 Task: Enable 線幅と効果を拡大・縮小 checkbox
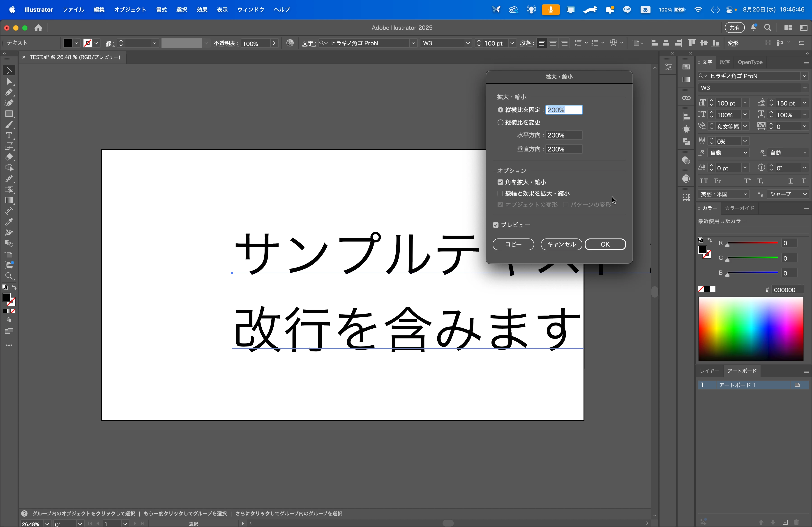click(x=501, y=194)
